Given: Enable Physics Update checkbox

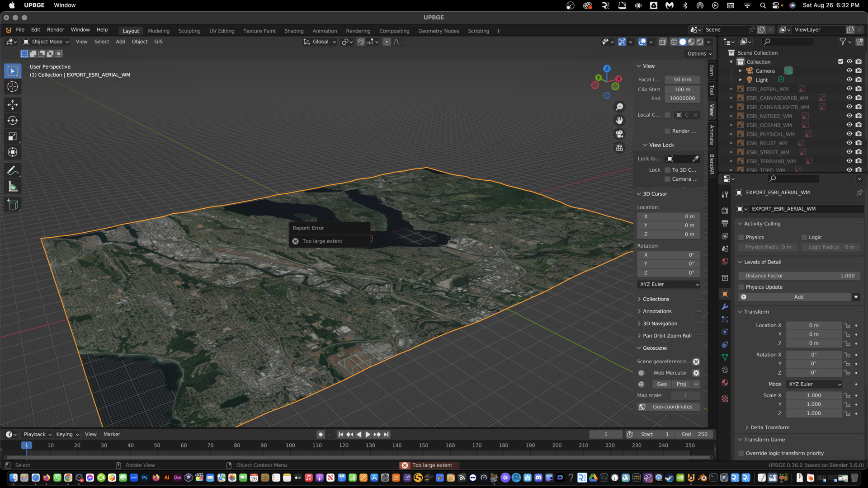Looking at the screenshot, I should coord(741,287).
